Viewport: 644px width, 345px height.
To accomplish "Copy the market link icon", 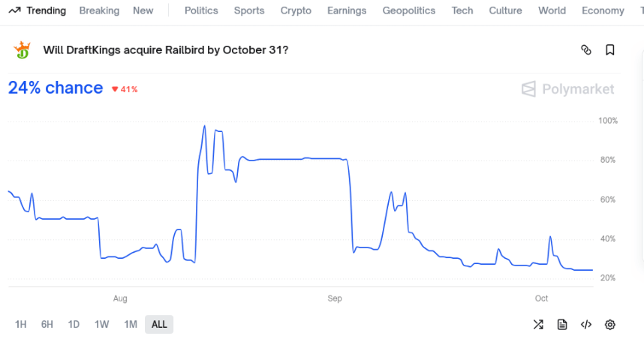I will tap(586, 50).
